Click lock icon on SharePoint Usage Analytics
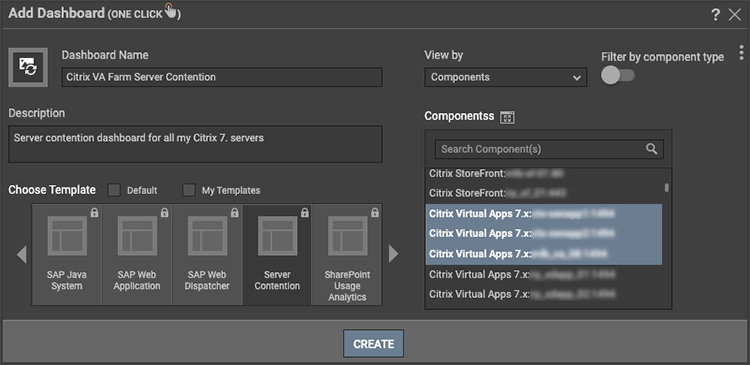This screenshot has width=750, height=365. pos(375,213)
